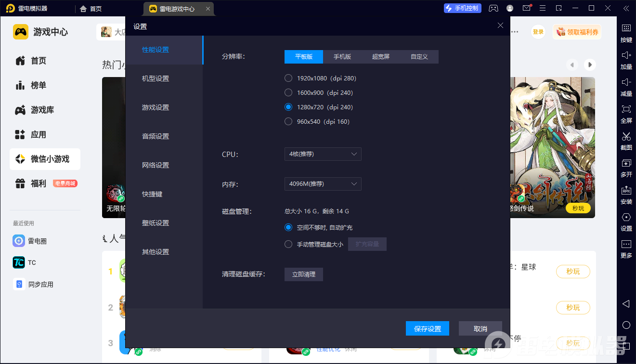The height and width of the screenshot is (364, 636).
Task: Select 1920x1080 resolution radio button
Action: 288,78
